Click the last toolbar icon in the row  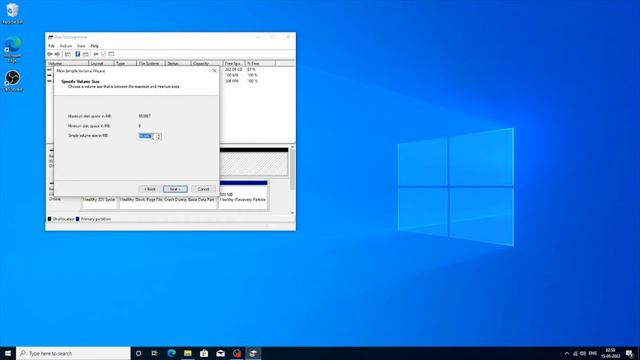[x=111, y=54]
